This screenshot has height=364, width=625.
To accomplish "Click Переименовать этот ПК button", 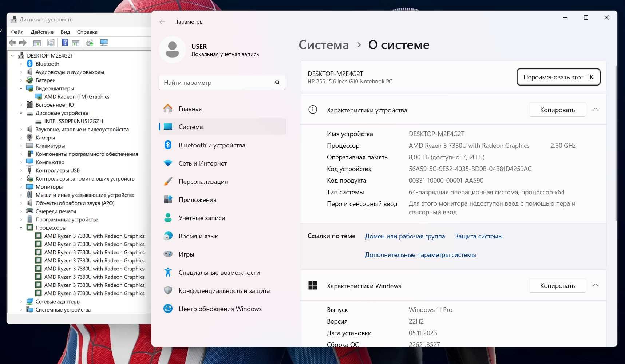I will click(558, 77).
